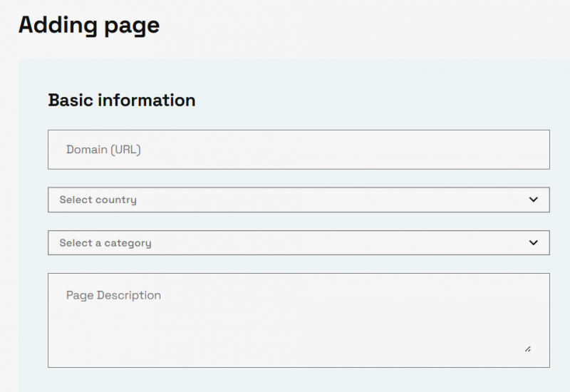Click the middle of the Select country box
Image resolution: width=570 pixels, height=392 pixels.
pyautogui.click(x=299, y=200)
